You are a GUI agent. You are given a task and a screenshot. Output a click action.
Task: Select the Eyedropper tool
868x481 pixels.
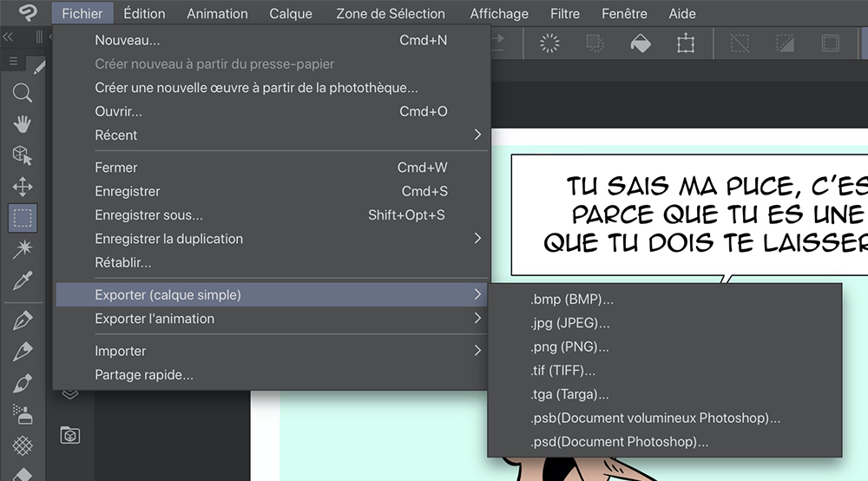[x=23, y=281]
